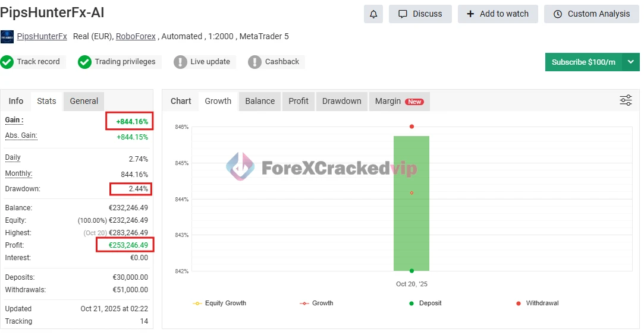This screenshot has height=335, width=644.
Task: Click the PipsHunterFx avatar image
Action: tap(7, 36)
